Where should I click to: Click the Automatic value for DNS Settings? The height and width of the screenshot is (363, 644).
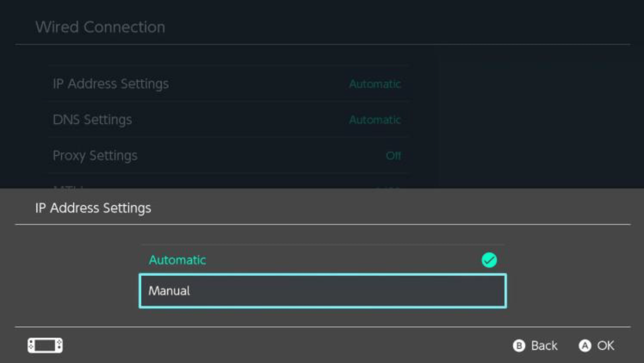[375, 120]
